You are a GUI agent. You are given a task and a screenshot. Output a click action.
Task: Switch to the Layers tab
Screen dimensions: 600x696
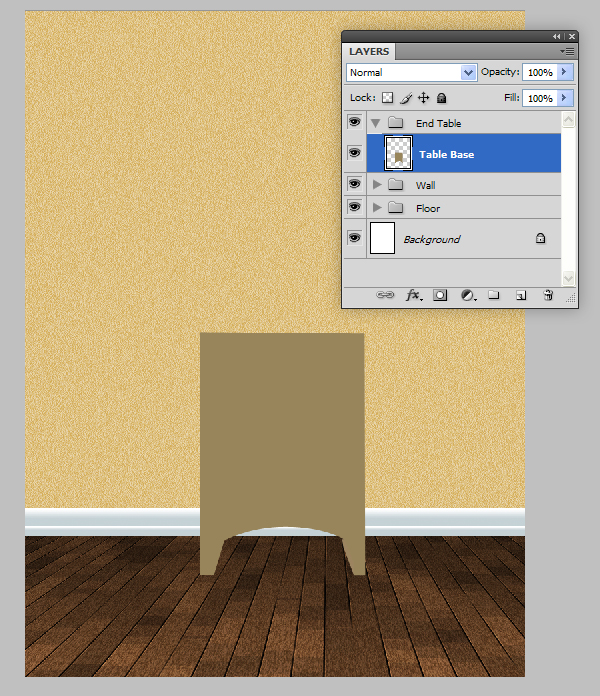tap(369, 51)
